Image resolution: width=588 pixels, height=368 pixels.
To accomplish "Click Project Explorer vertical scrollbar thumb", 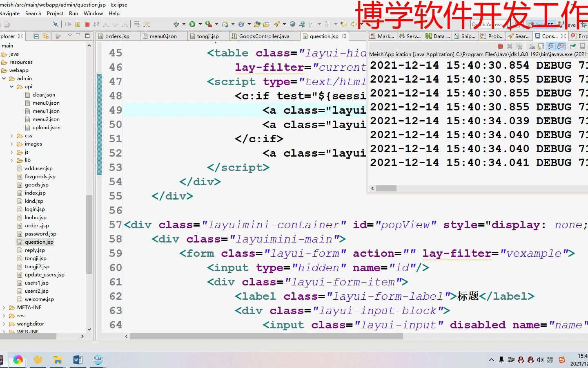I will [89, 234].
